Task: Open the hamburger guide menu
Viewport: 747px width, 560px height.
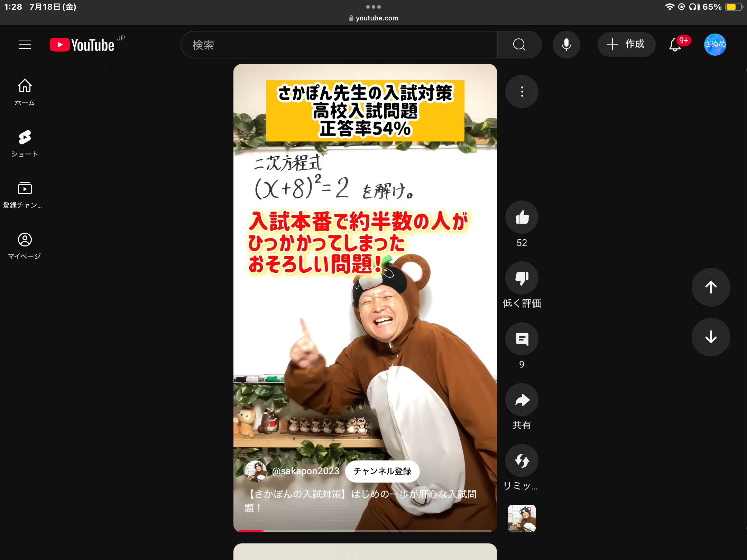Action: coord(25,45)
